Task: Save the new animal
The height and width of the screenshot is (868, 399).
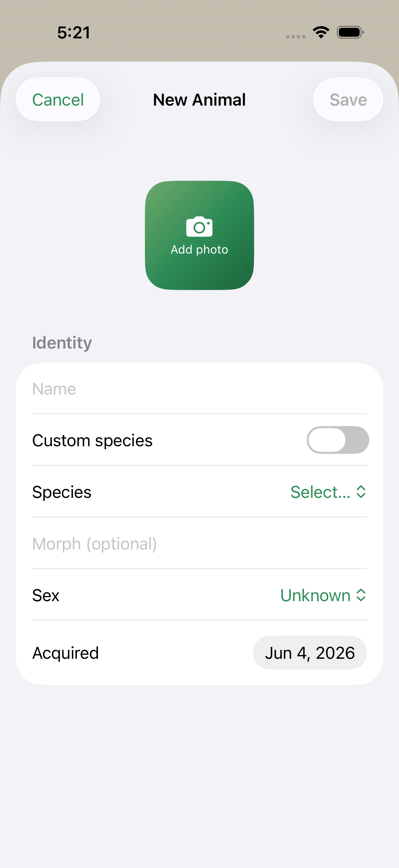Action: [348, 99]
